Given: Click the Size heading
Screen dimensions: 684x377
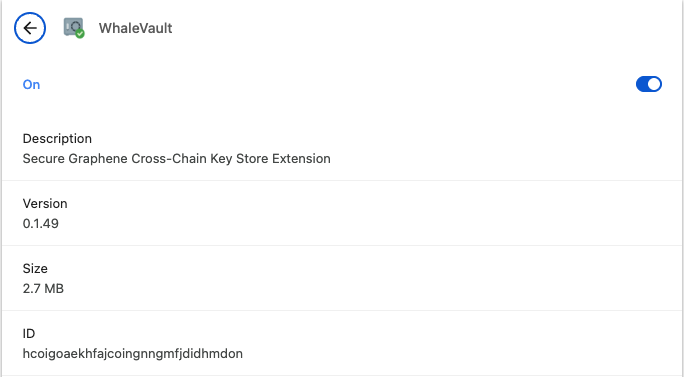Looking at the screenshot, I should tap(35, 268).
